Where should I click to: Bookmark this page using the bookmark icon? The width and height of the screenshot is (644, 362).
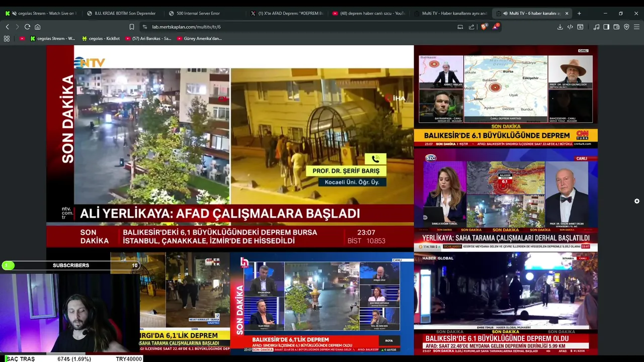tap(132, 27)
